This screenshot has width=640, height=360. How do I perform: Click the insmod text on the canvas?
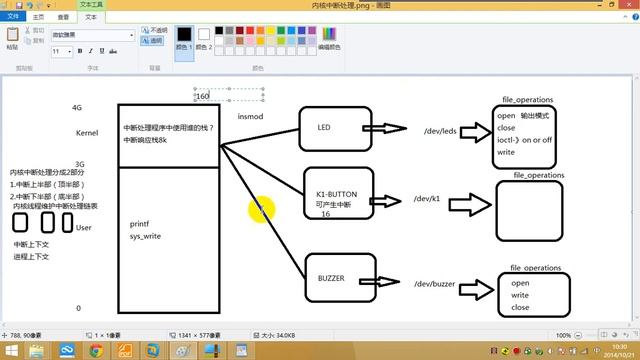point(250,116)
